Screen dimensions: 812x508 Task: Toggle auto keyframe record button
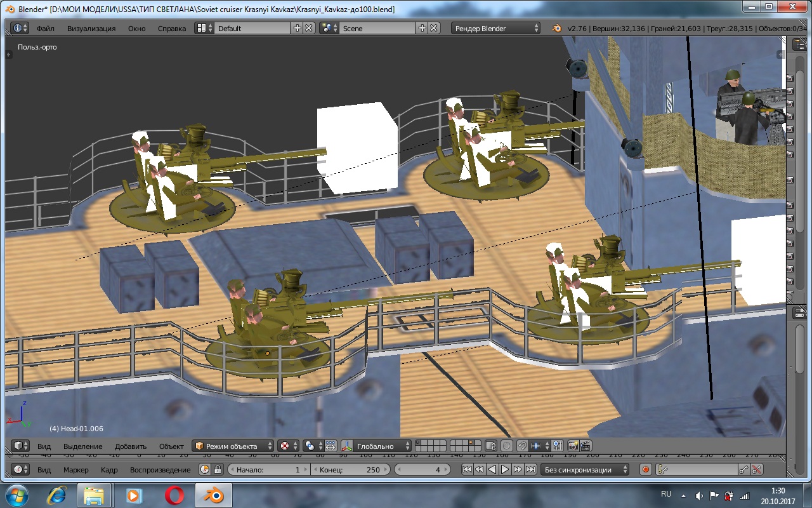(x=645, y=470)
